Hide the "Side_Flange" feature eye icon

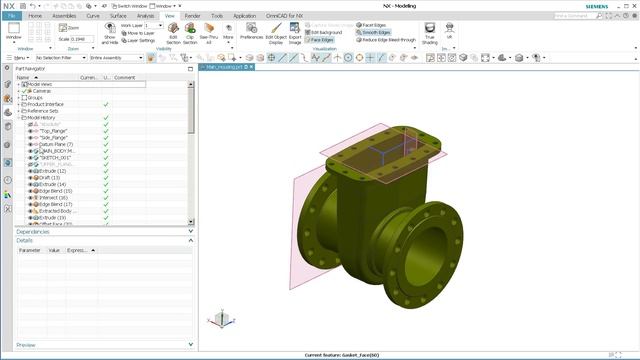click(x=30, y=138)
